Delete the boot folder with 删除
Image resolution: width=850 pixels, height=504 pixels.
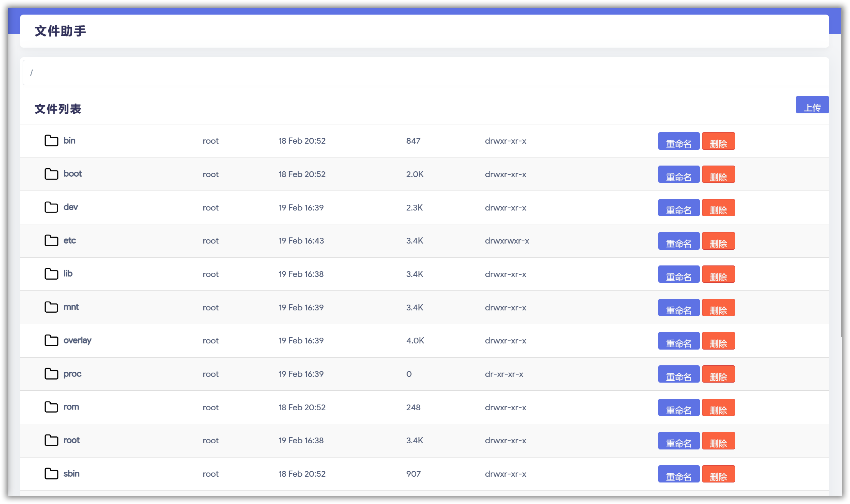(x=718, y=174)
